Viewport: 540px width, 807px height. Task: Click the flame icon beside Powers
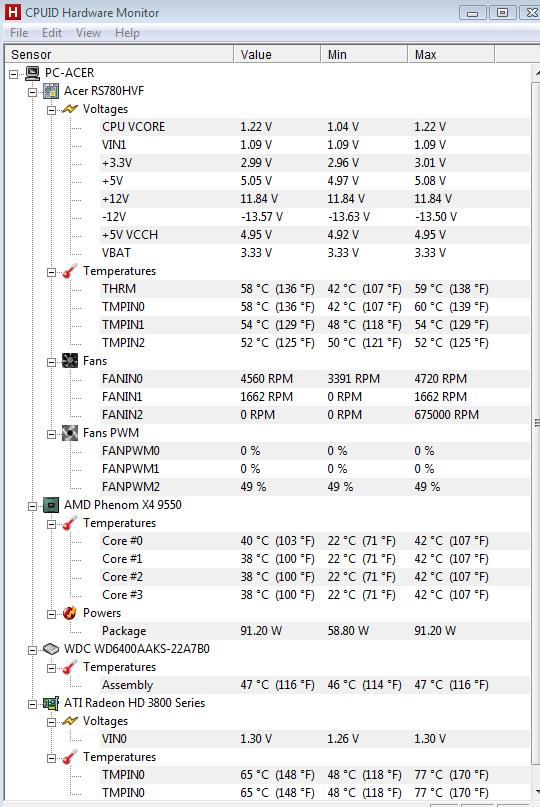[69, 613]
